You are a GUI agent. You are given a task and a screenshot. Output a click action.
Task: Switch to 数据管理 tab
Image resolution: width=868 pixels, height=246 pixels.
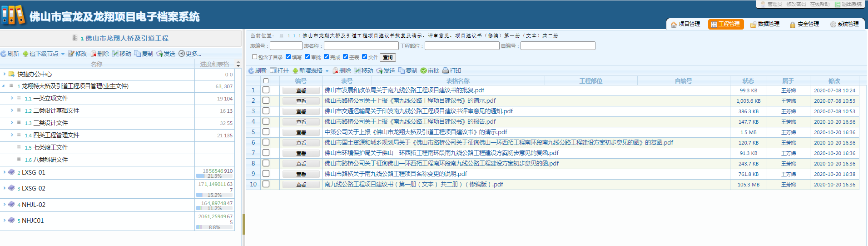765,24
